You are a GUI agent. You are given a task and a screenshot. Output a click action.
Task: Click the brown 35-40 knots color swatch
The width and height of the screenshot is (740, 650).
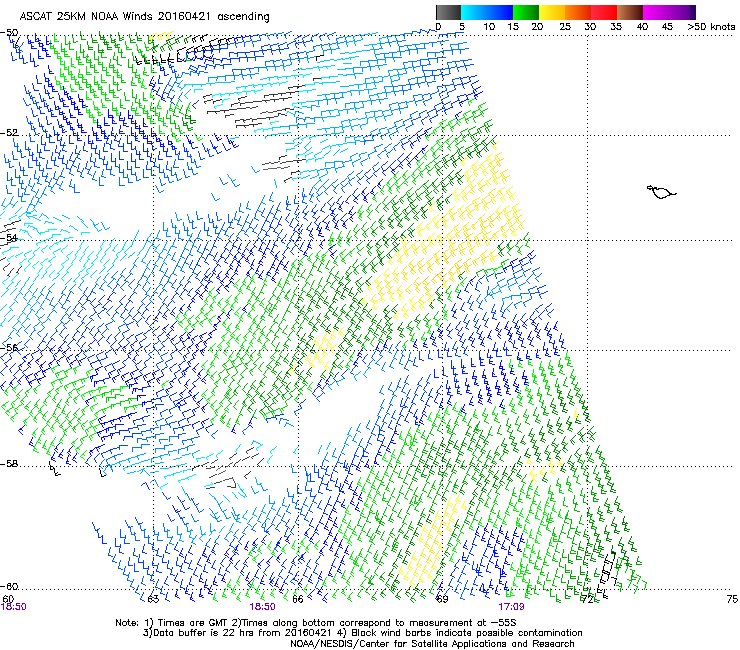pyautogui.click(x=630, y=12)
